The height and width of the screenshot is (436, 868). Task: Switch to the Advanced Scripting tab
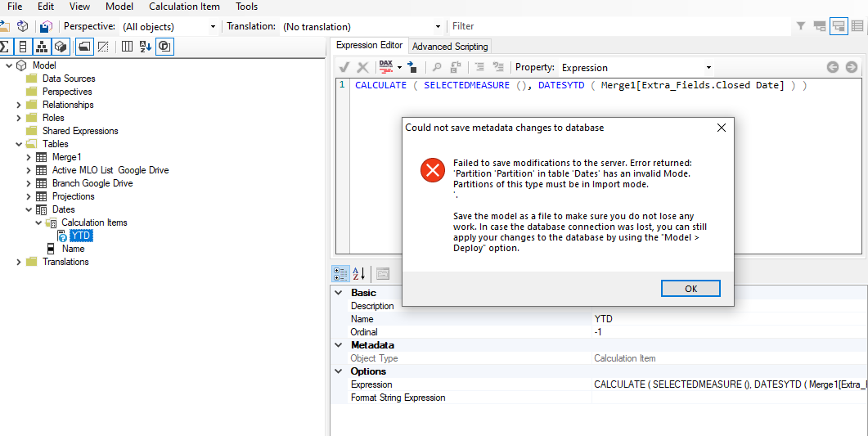point(450,47)
